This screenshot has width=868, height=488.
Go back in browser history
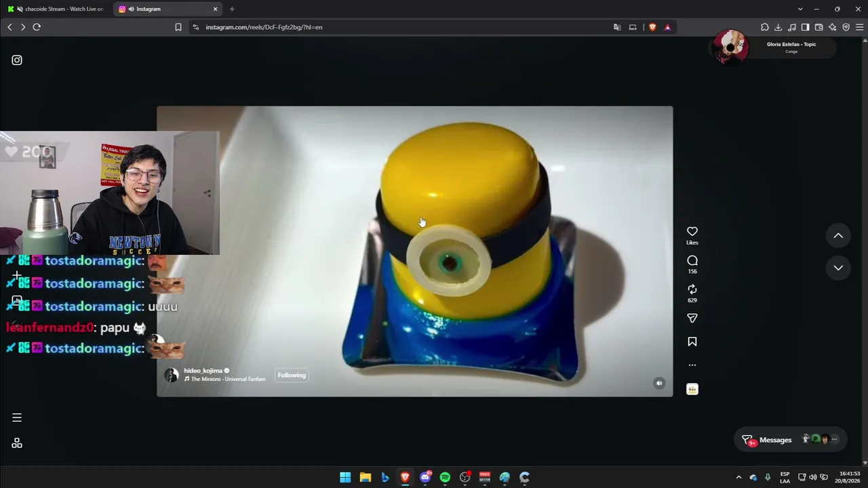pyautogui.click(x=9, y=27)
